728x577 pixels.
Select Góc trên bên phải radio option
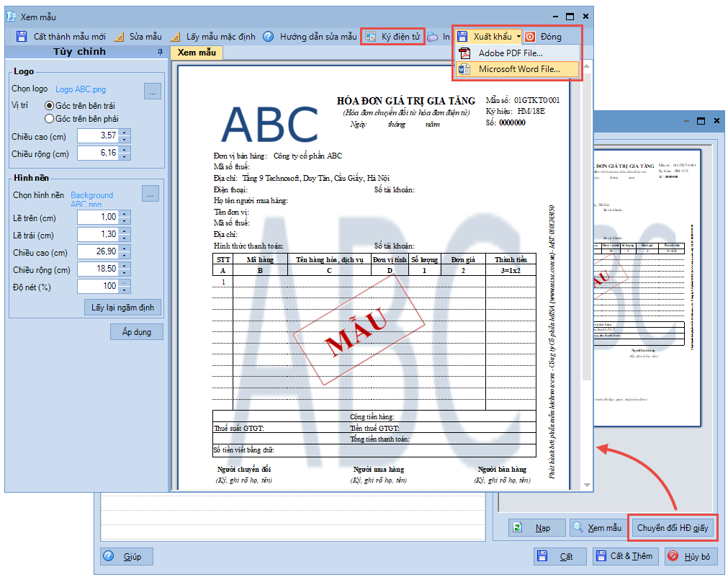click(x=50, y=118)
